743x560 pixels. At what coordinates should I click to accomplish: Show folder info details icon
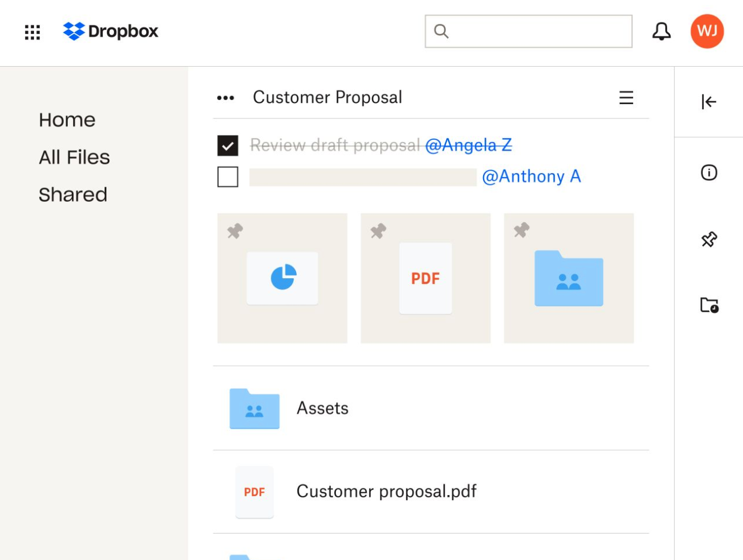coord(709,172)
